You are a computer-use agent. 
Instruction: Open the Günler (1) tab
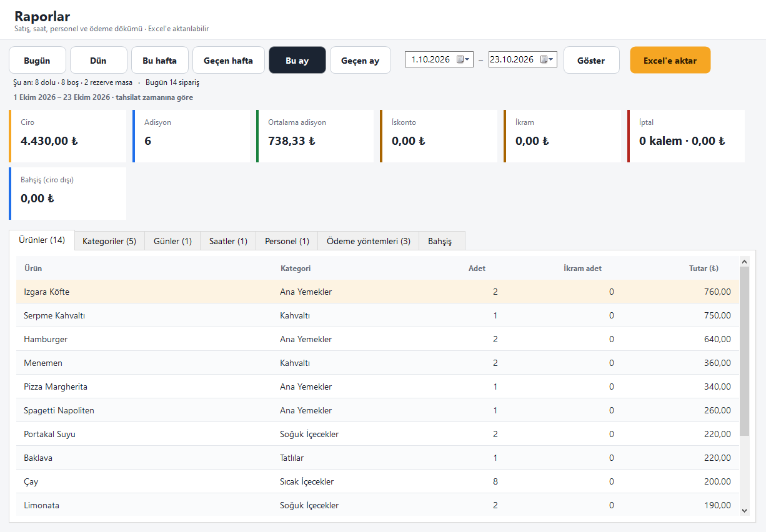pyautogui.click(x=172, y=241)
